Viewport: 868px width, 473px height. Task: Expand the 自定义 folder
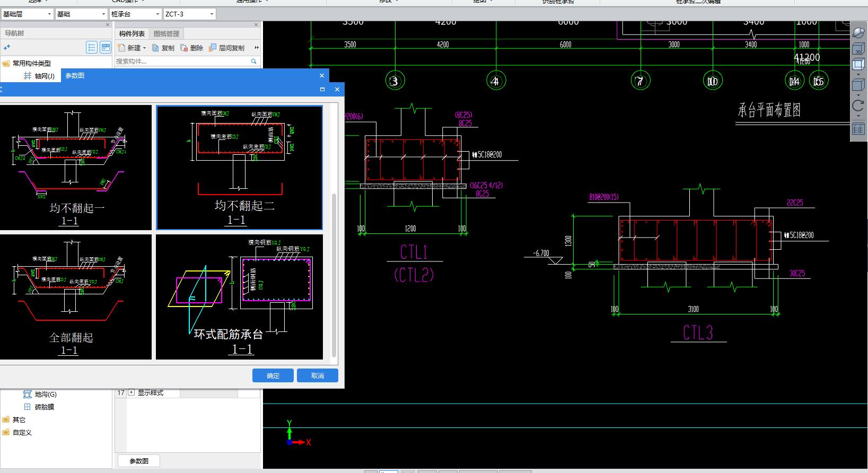pyautogui.click(x=6, y=432)
